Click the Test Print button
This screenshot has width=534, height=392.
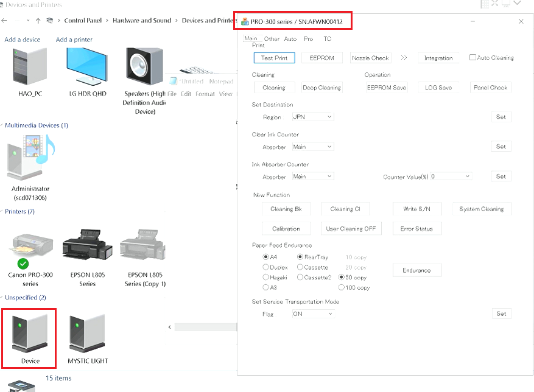pos(274,58)
